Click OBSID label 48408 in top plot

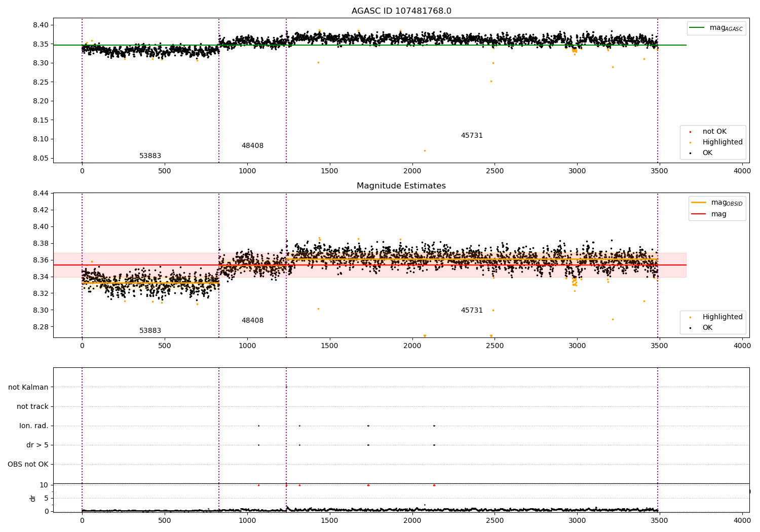(252, 146)
